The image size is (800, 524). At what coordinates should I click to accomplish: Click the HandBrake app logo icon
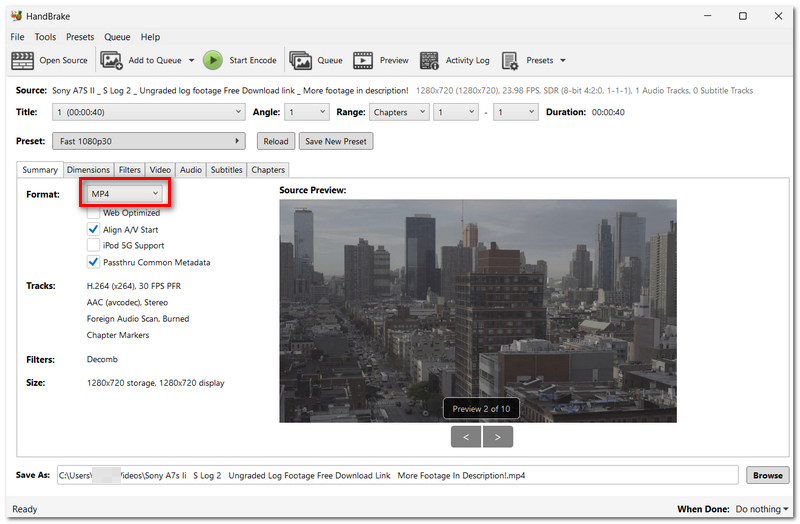click(x=16, y=16)
